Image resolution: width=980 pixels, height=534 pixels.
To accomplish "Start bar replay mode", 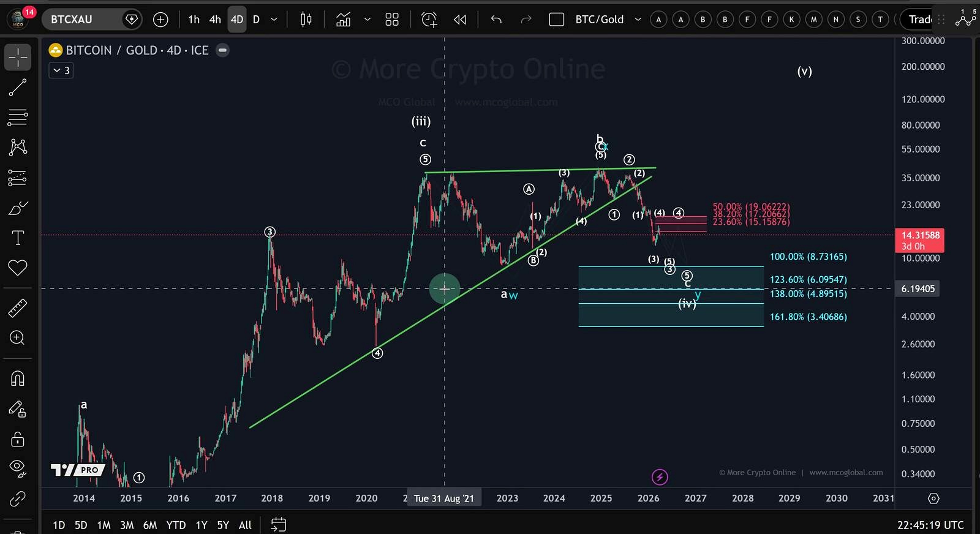I will [x=460, y=20].
